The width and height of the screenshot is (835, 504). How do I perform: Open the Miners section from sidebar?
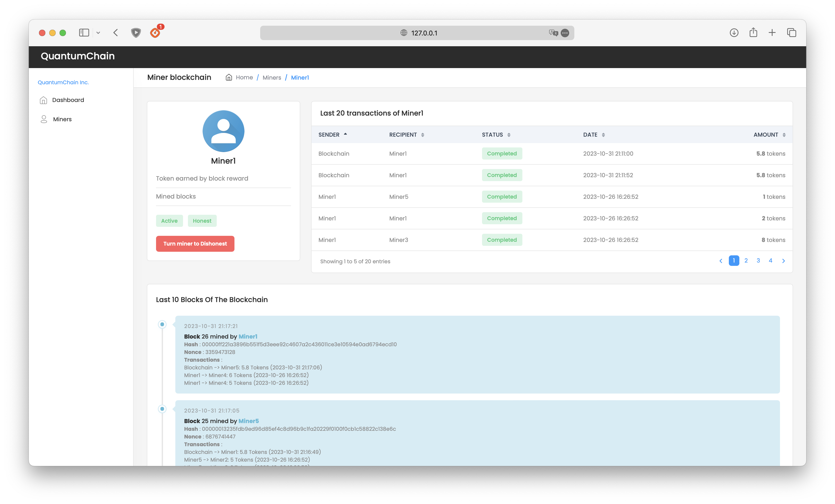pos(61,119)
